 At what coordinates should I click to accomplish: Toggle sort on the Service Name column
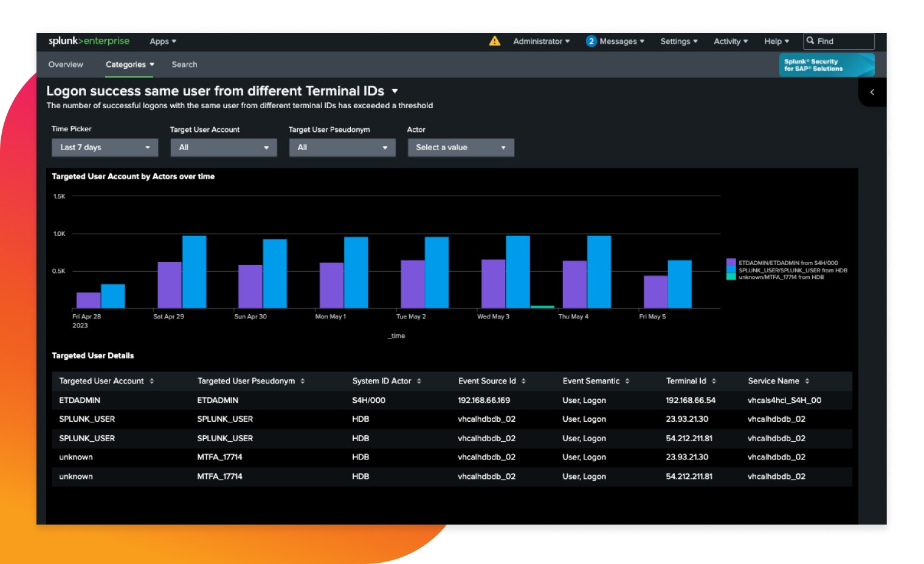[808, 381]
